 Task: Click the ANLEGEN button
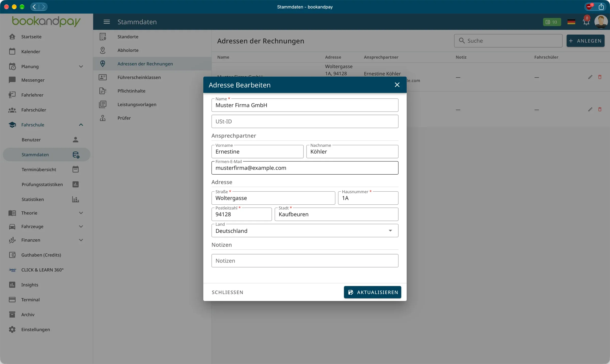pos(586,41)
